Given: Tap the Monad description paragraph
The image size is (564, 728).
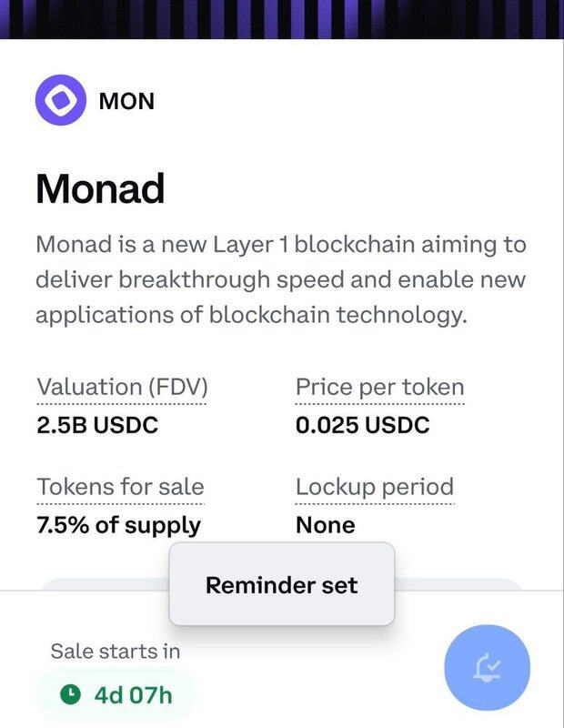Looking at the screenshot, I should (x=280, y=280).
